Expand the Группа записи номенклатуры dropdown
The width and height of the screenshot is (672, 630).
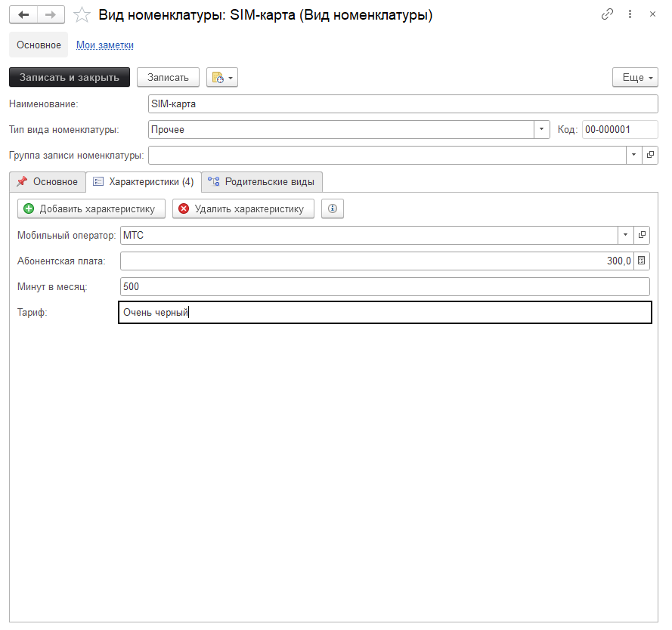coord(633,155)
